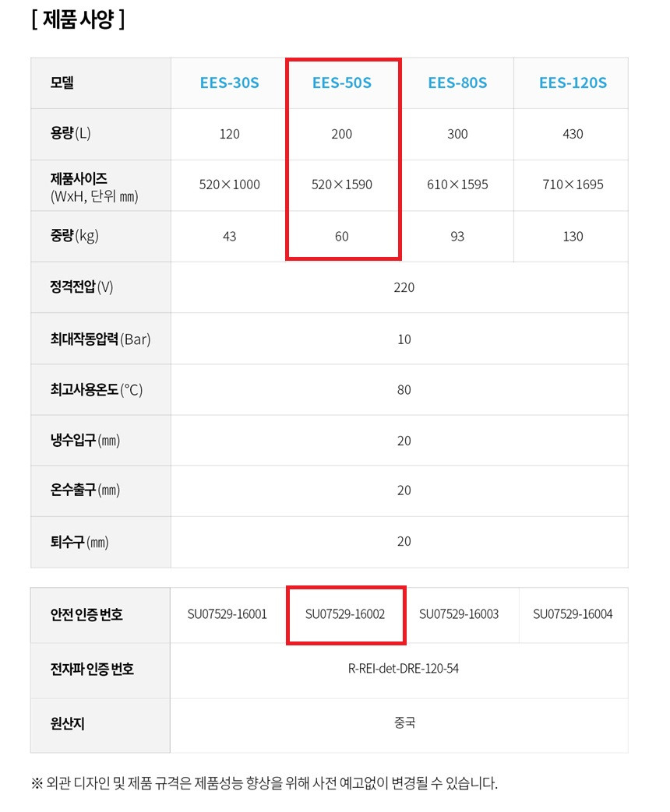Viewport: 670px width, 812px height.
Task: Click the 최대작동압력 (Bar) row label
Action: pyautogui.click(x=100, y=339)
